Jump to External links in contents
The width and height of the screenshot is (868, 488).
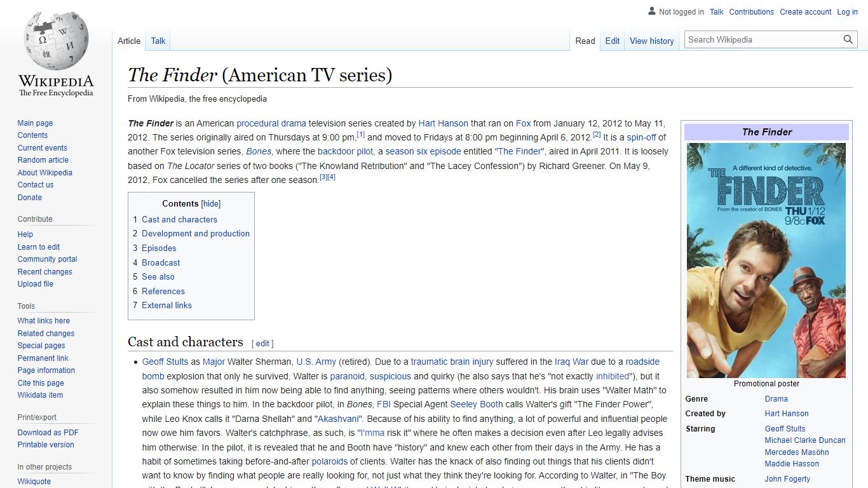[x=166, y=305]
